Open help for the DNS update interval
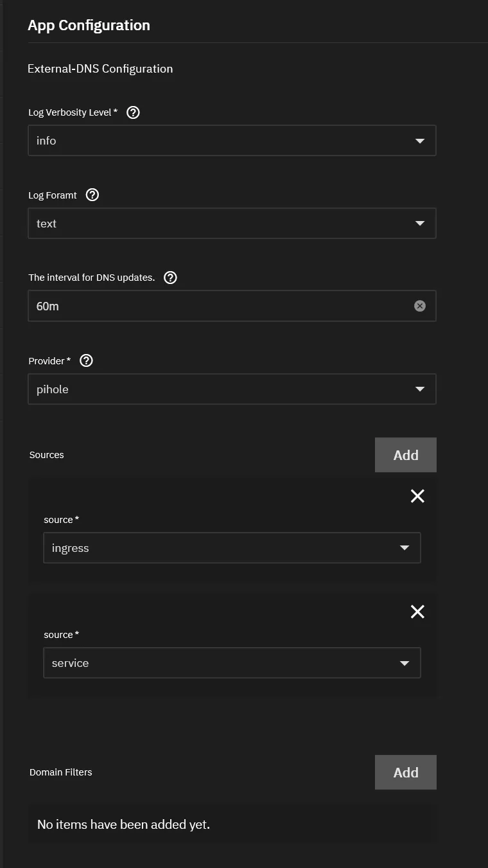 (x=170, y=277)
